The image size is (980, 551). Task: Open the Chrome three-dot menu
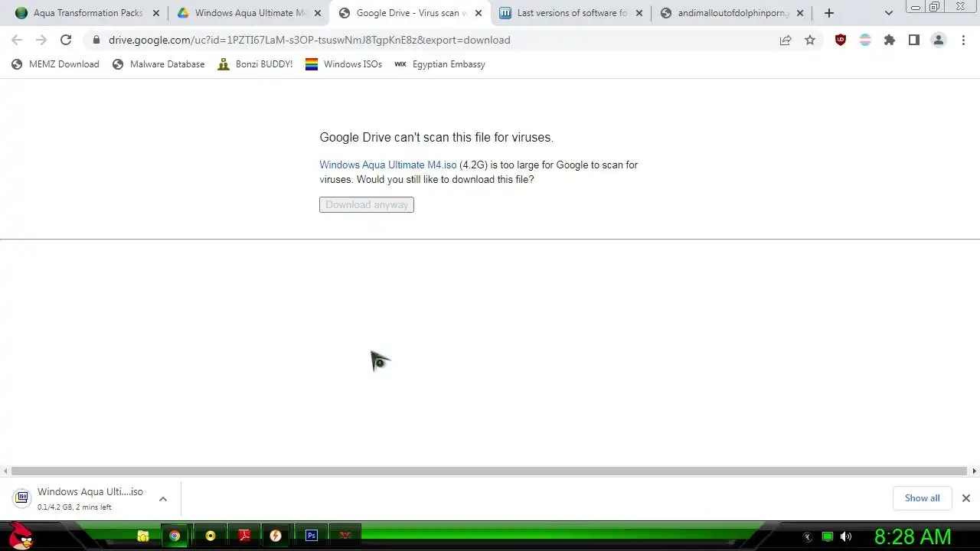[x=963, y=40]
